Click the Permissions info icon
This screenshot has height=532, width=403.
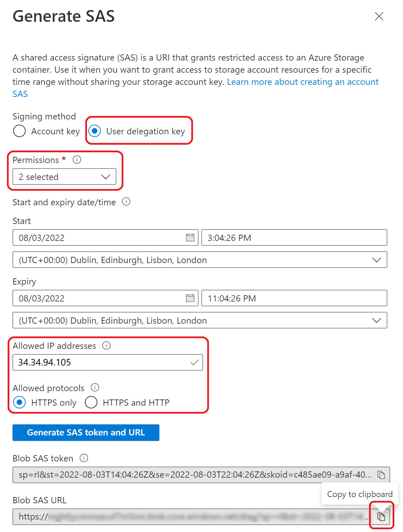pos(77,160)
